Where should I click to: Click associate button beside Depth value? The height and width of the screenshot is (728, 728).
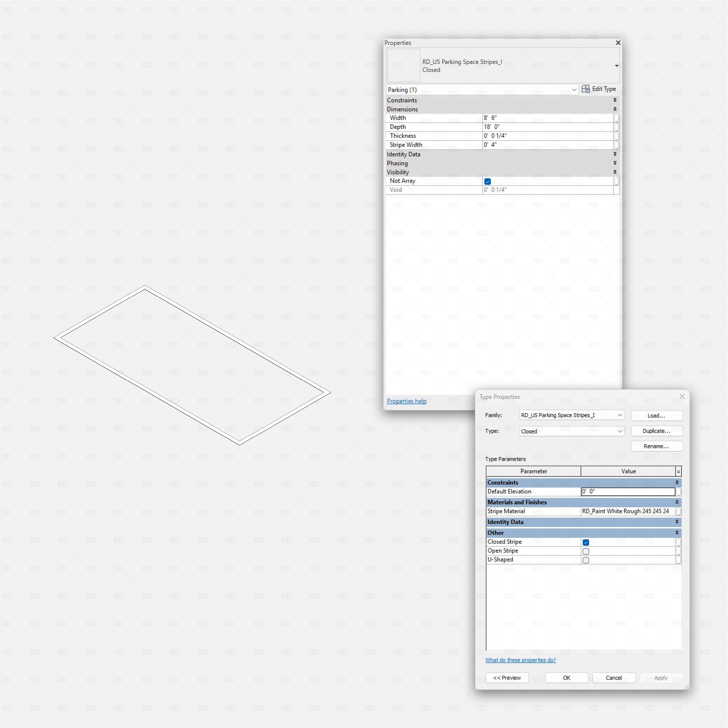point(617,127)
